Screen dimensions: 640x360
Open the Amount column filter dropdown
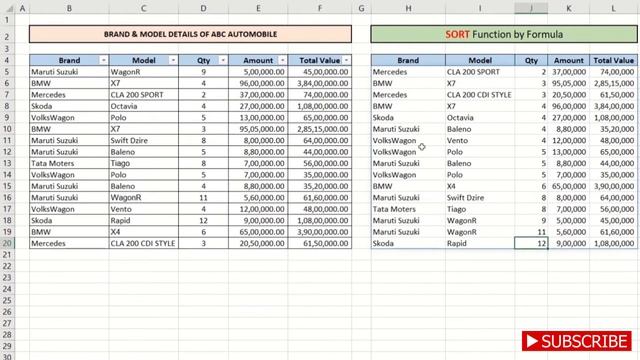(x=282, y=60)
